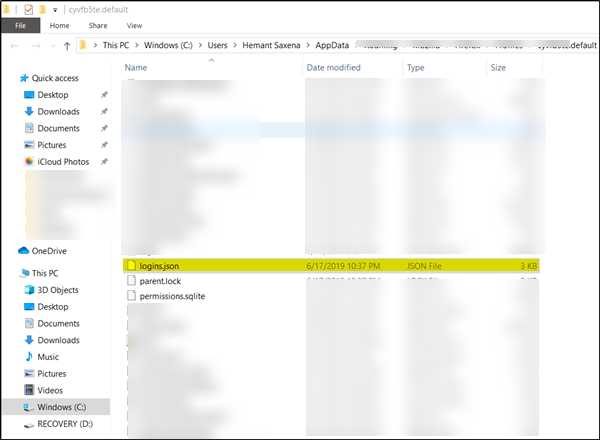Click the permissions.sqlite file icon
Viewport: 600px width, 440px height.
pos(131,296)
